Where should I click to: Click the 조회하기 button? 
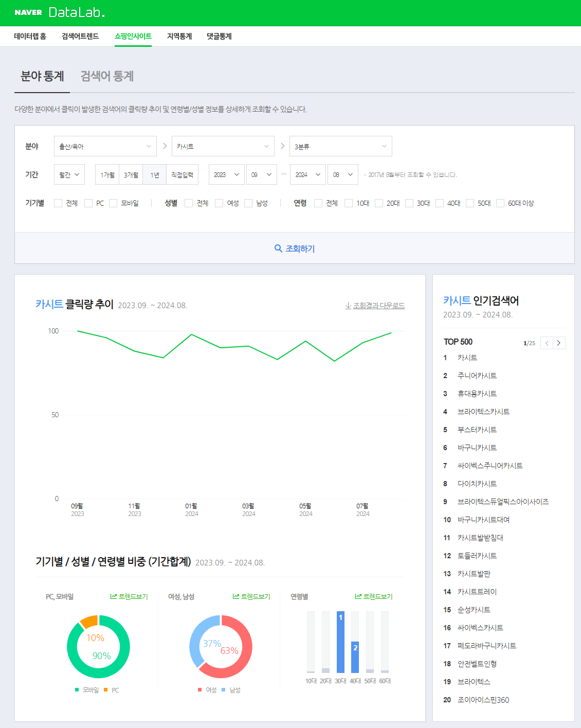[x=296, y=248]
